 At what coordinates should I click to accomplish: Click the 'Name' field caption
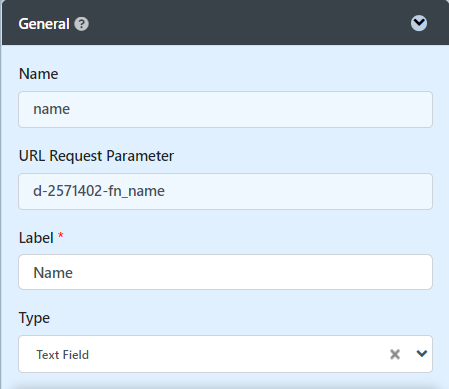pyautogui.click(x=38, y=74)
